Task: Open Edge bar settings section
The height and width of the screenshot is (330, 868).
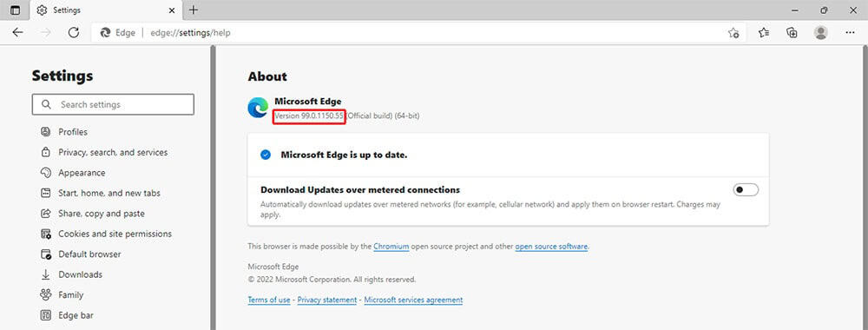Action: click(76, 315)
